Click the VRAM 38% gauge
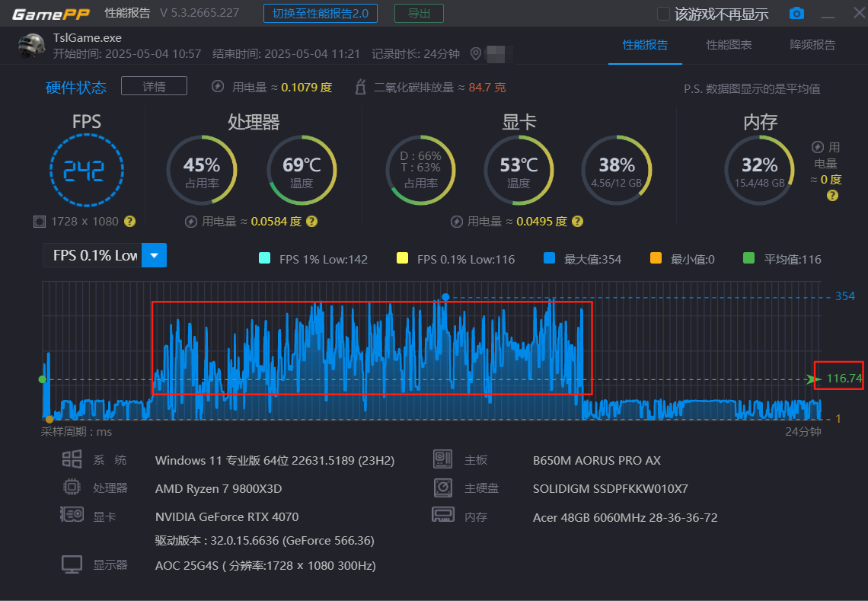The width and height of the screenshot is (868, 601). (617, 170)
